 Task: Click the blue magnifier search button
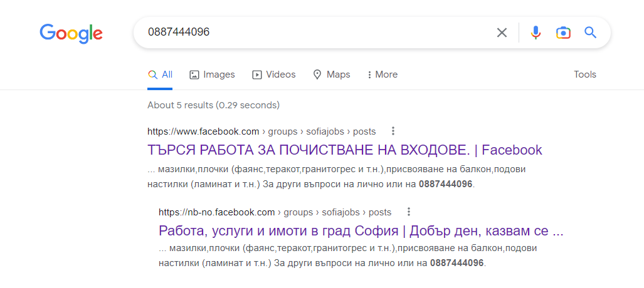pyautogui.click(x=590, y=33)
